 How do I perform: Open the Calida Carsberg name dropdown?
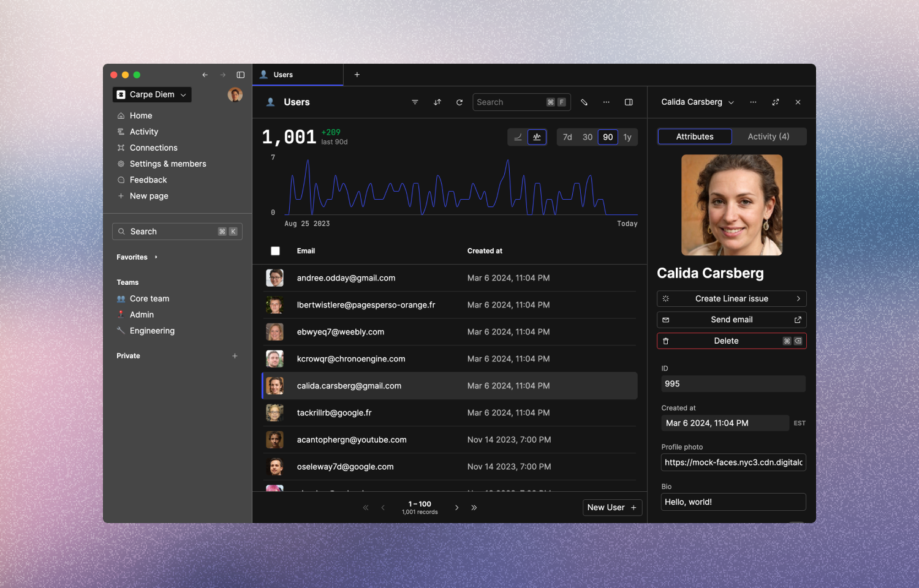(697, 102)
